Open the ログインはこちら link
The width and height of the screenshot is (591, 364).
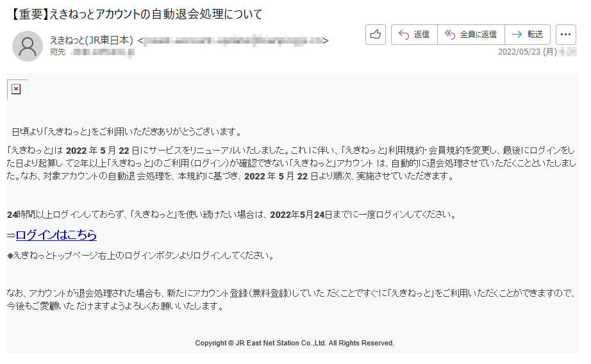coord(56,235)
